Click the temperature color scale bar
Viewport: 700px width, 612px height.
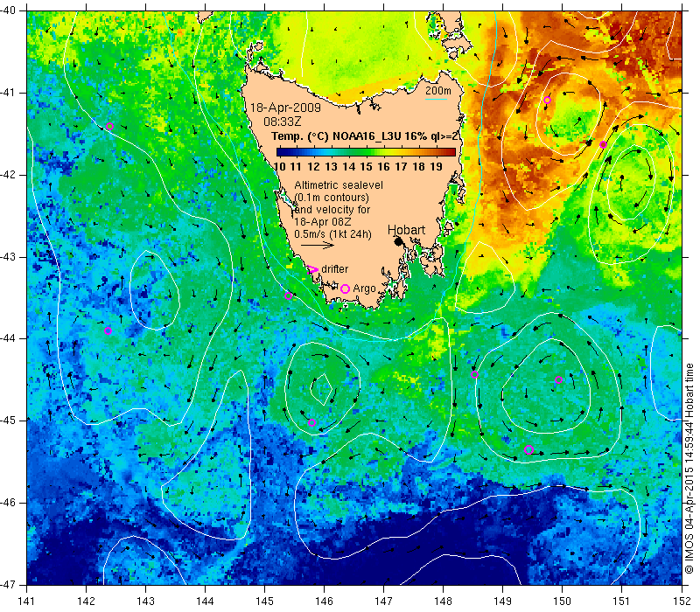tap(366, 152)
